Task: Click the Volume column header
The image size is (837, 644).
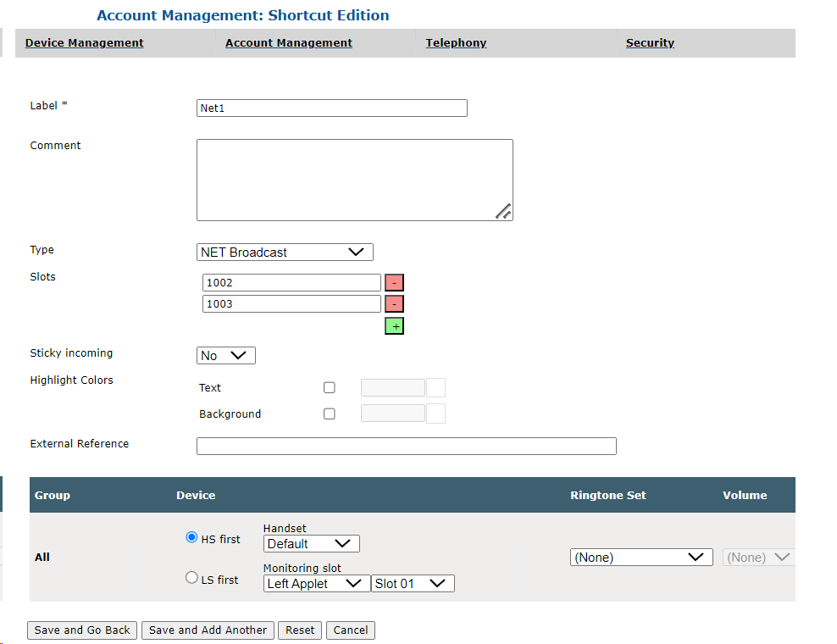Action: pos(745,495)
